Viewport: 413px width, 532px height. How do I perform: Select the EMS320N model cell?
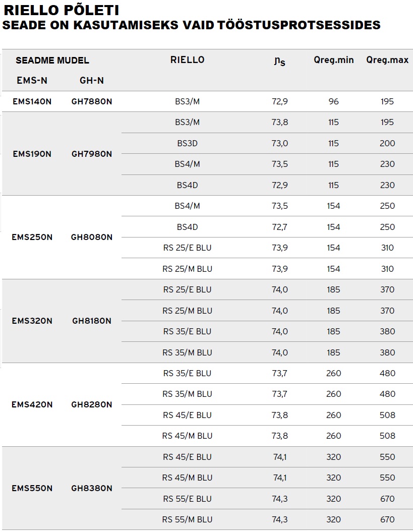(32, 321)
